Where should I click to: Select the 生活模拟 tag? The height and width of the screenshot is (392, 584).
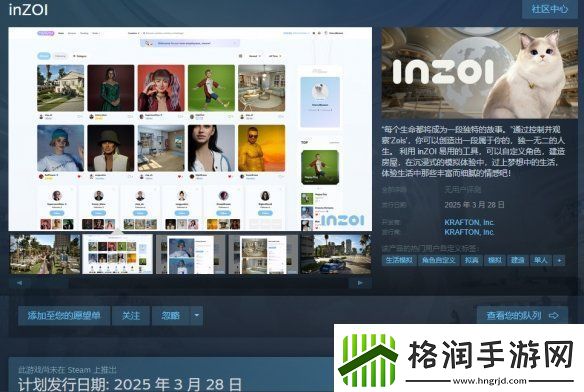click(399, 260)
